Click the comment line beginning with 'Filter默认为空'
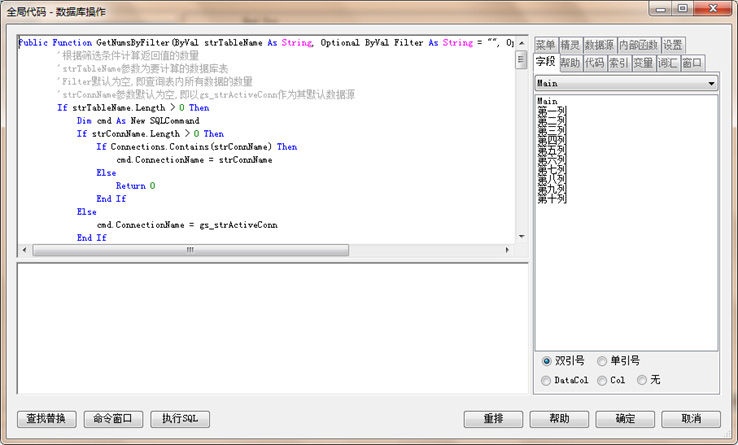 pos(155,81)
